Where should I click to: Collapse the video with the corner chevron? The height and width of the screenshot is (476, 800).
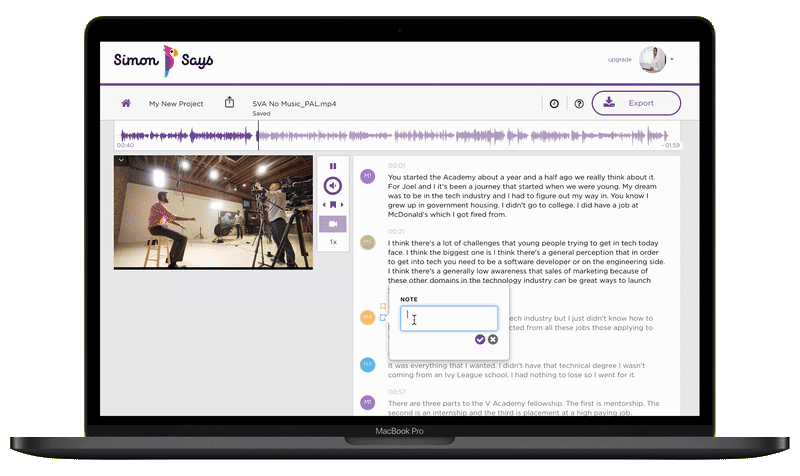[121, 160]
